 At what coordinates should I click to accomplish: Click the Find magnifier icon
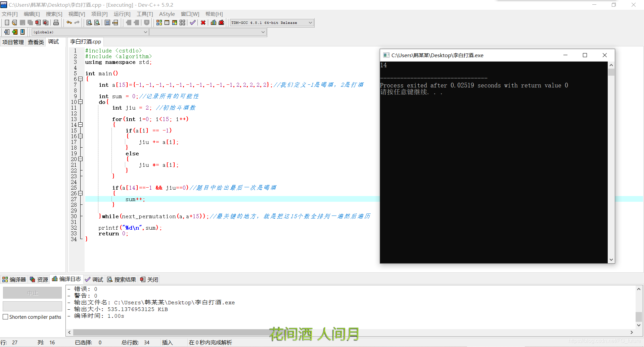pos(89,23)
